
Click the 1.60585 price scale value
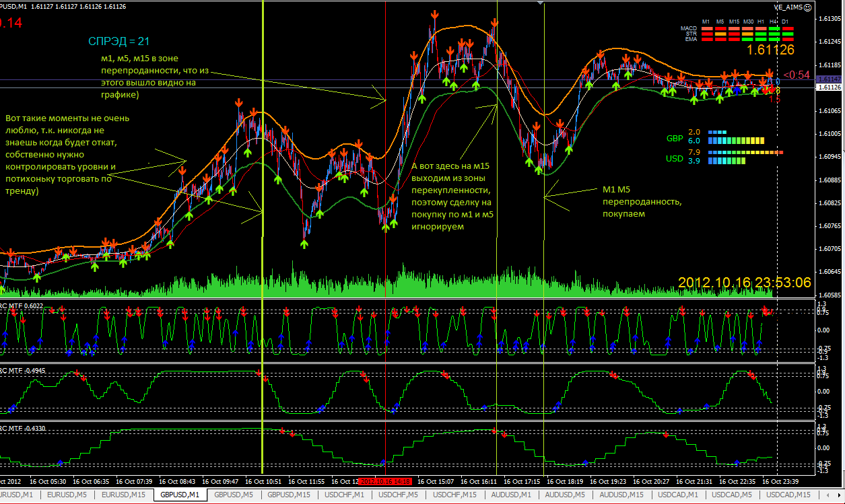tap(830, 295)
